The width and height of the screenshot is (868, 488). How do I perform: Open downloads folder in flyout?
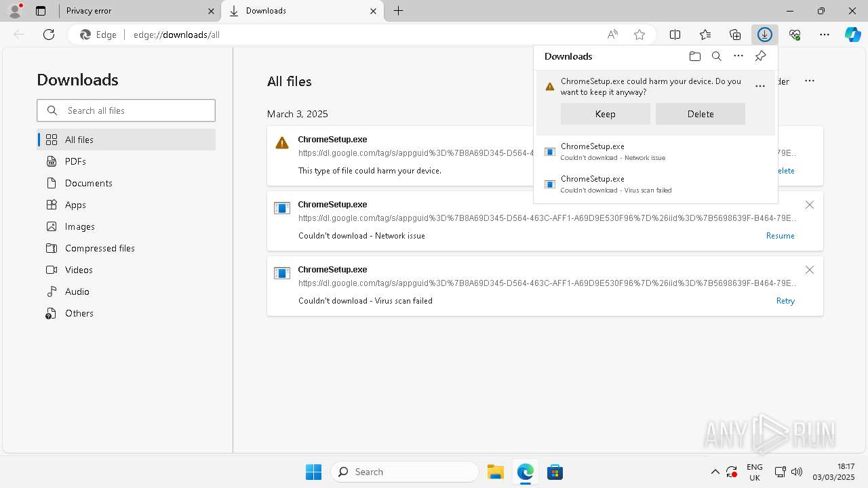(694, 56)
